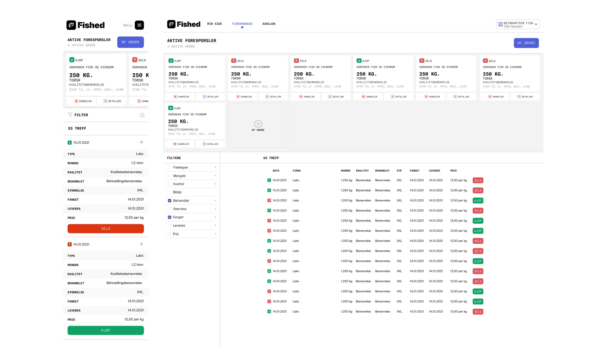607x364 pixels.
Task: Click the info Detaljer icon on the first desktop card
Action: coord(205,97)
